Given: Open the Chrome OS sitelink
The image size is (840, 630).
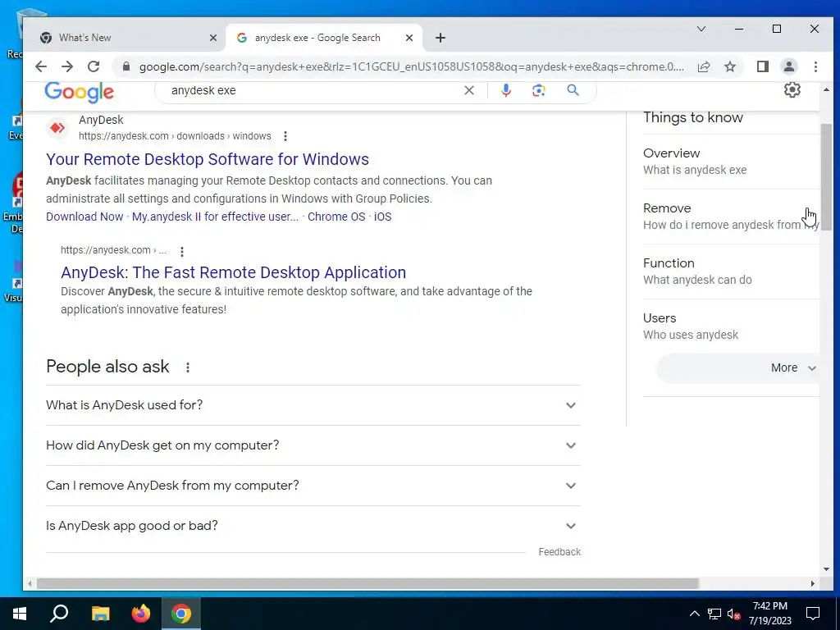Looking at the screenshot, I should [336, 217].
